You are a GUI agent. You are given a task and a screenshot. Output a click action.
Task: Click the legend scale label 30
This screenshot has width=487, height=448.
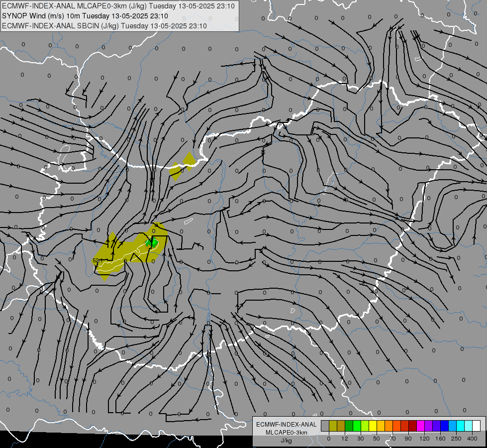pyautogui.click(x=361, y=439)
